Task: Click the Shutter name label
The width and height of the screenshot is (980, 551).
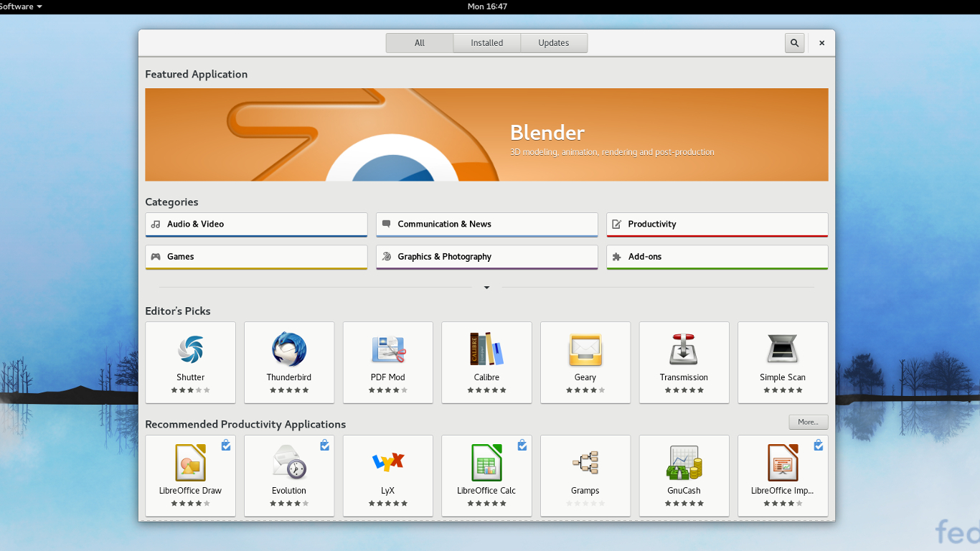Action: [x=191, y=377]
